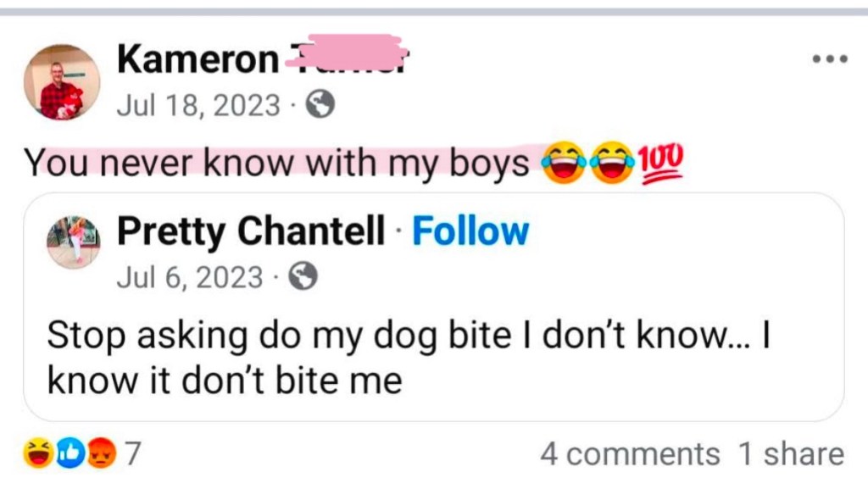This screenshot has width=868, height=478.
Task: View the 7 reactions count
Action: pos(131,454)
